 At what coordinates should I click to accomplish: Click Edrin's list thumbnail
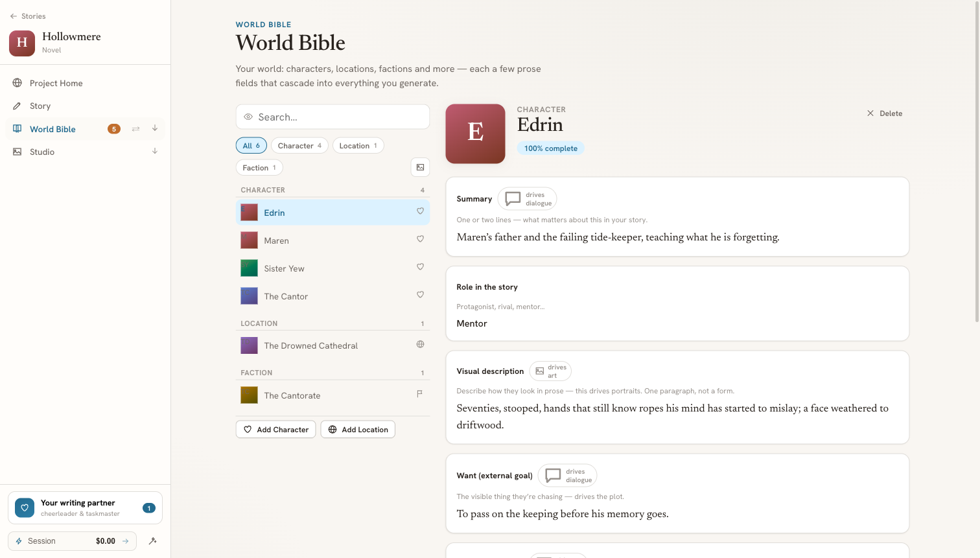250,213
